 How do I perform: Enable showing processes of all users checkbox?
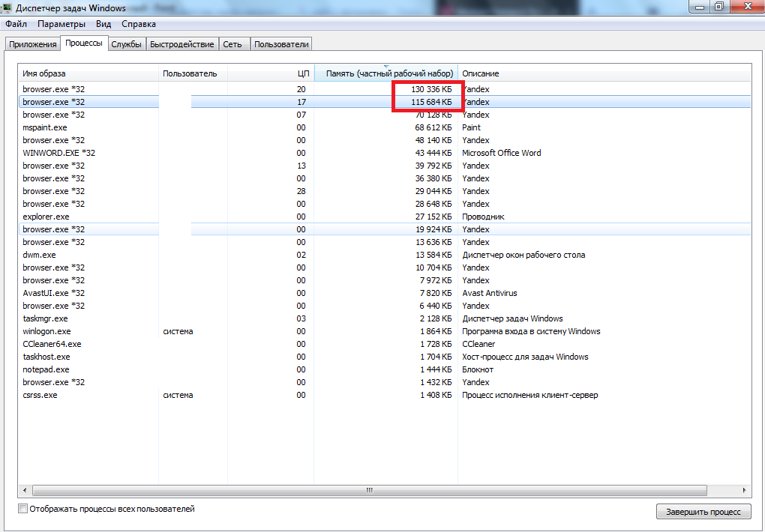click(23, 509)
